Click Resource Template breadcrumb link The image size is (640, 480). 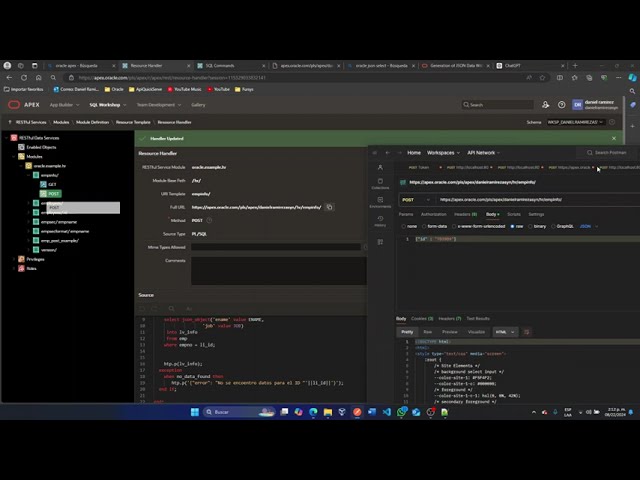coord(133,122)
